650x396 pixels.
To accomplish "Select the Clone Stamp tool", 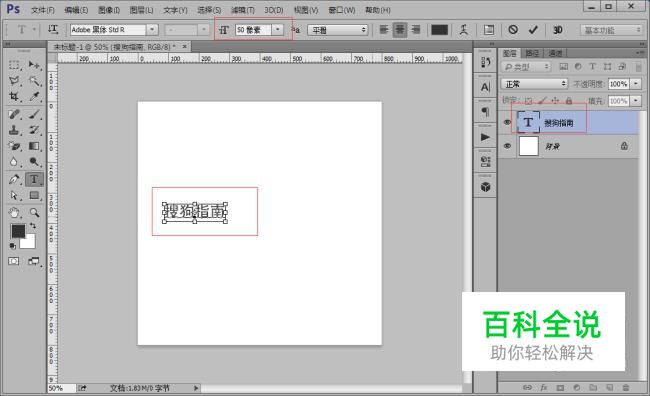I will [14, 130].
